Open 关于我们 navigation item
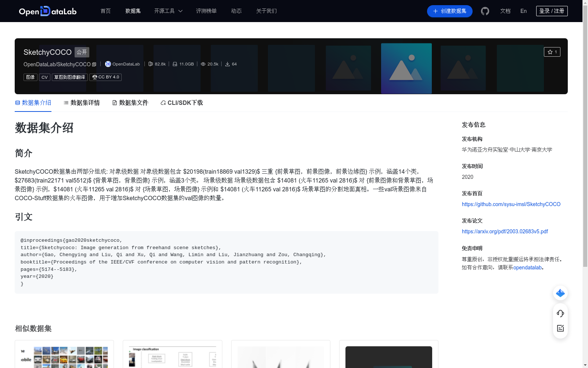This screenshot has height=368, width=588. (266, 11)
